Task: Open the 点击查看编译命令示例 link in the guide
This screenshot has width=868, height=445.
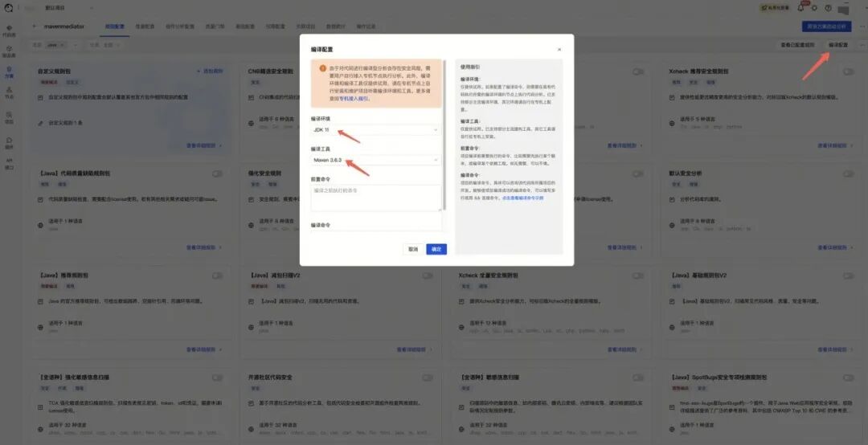Action: pos(522,198)
